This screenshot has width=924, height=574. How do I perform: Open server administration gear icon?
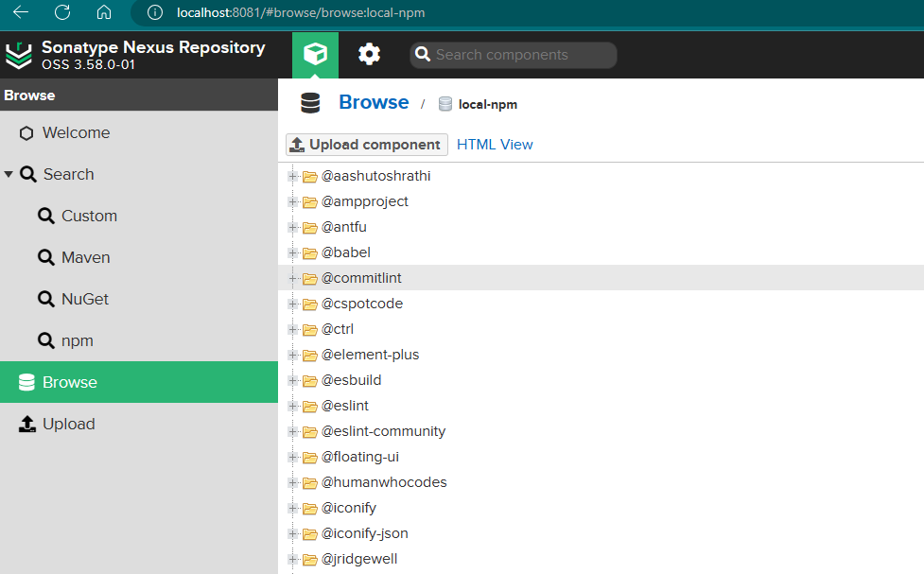pyautogui.click(x=370, y=54)
